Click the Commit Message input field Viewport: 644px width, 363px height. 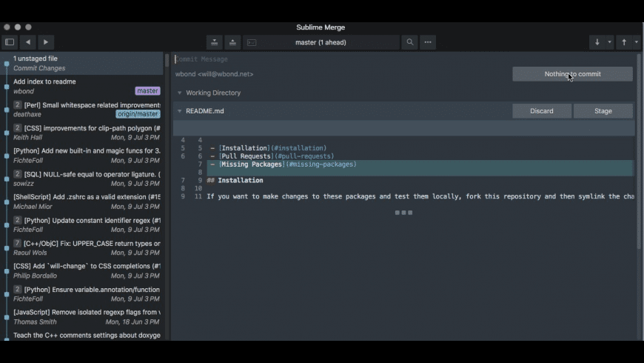click(x=333, y=59)
